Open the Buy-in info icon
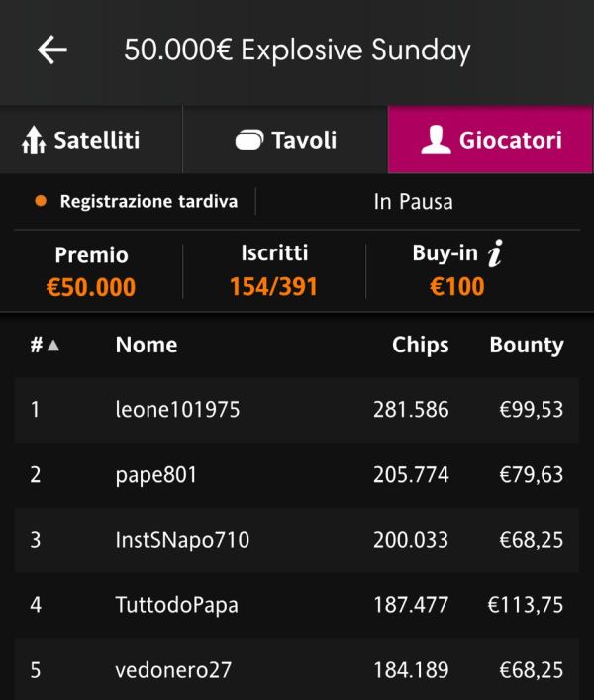The width and height of the screenshot is (594, 700). pyautogui.click(x=495, y=253)
